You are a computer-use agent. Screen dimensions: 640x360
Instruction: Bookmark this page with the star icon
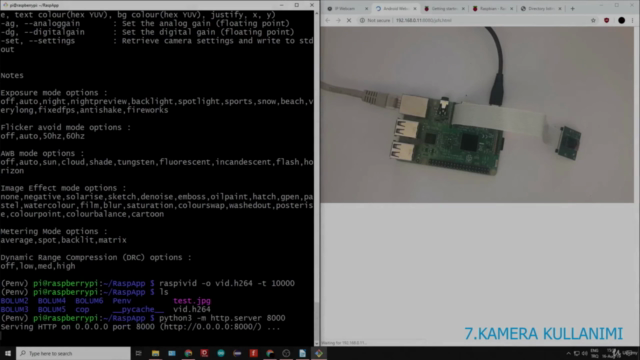[x=593, y=20]
